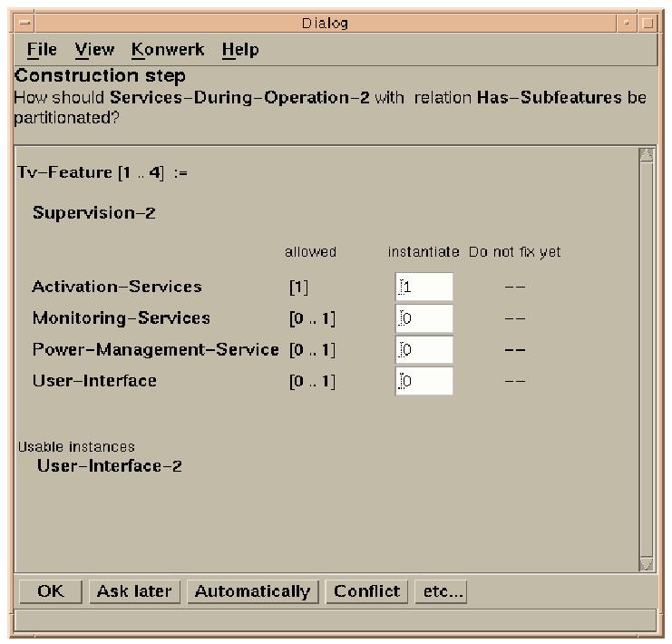
Task: Open the etc... button options
Action: (x=441, y=591)
